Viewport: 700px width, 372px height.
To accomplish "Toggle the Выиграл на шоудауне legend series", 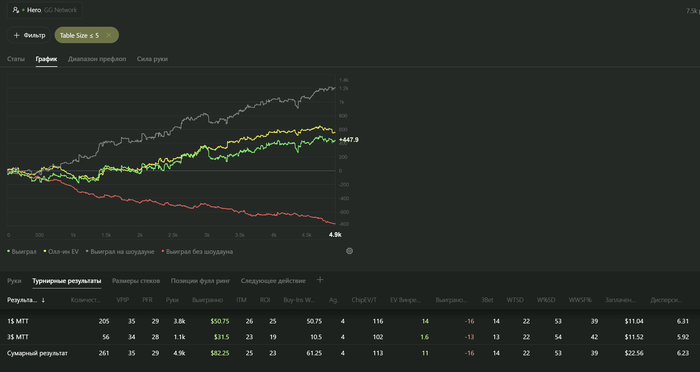I will [x=120, y=251].
